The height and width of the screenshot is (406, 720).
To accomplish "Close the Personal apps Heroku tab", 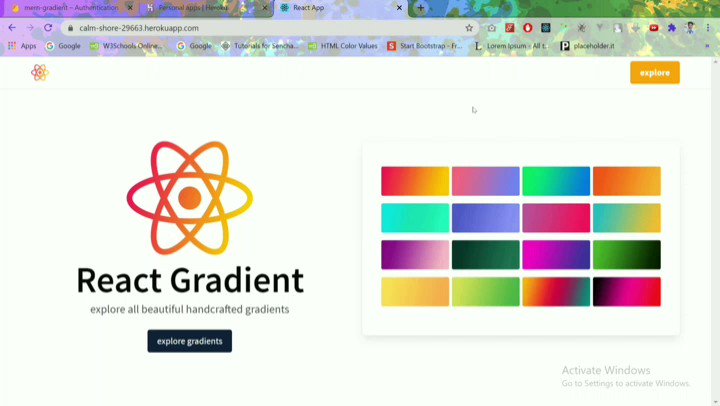I will [264, 8].
